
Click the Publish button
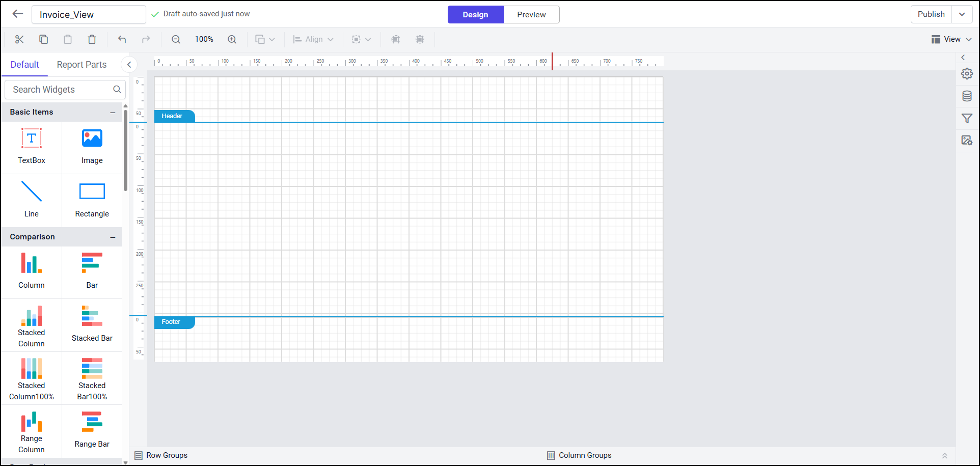click(931, 14)
